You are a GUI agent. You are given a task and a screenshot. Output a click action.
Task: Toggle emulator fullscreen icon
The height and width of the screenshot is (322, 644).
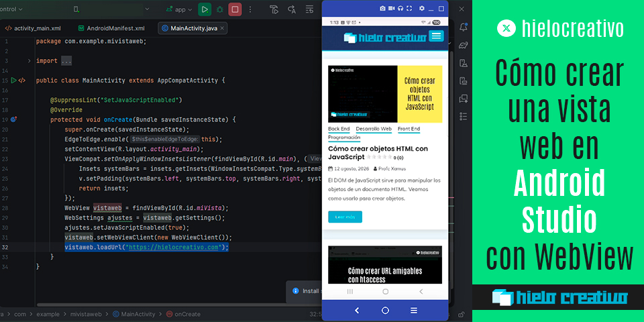click(409, 8)
